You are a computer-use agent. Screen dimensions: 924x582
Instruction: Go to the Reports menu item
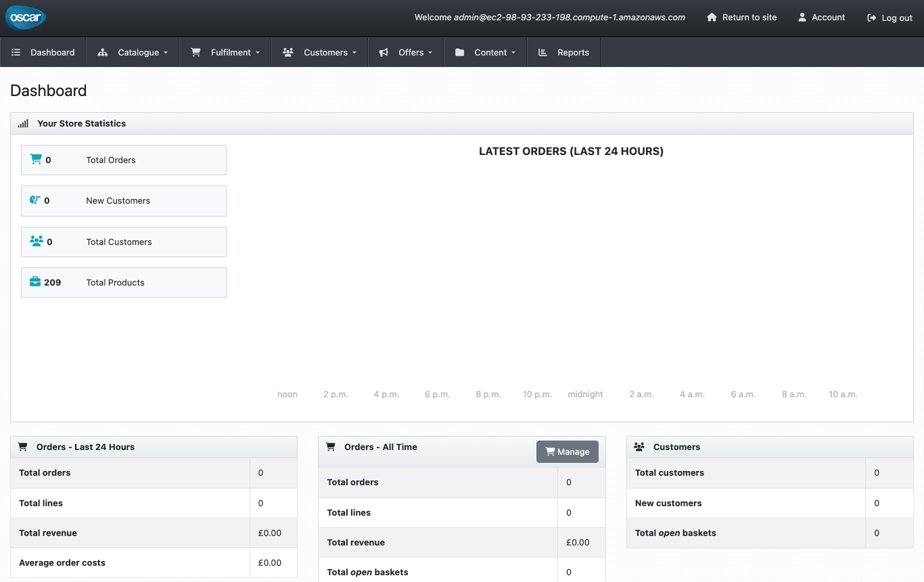pyautogui.click(x=563, y=52)
